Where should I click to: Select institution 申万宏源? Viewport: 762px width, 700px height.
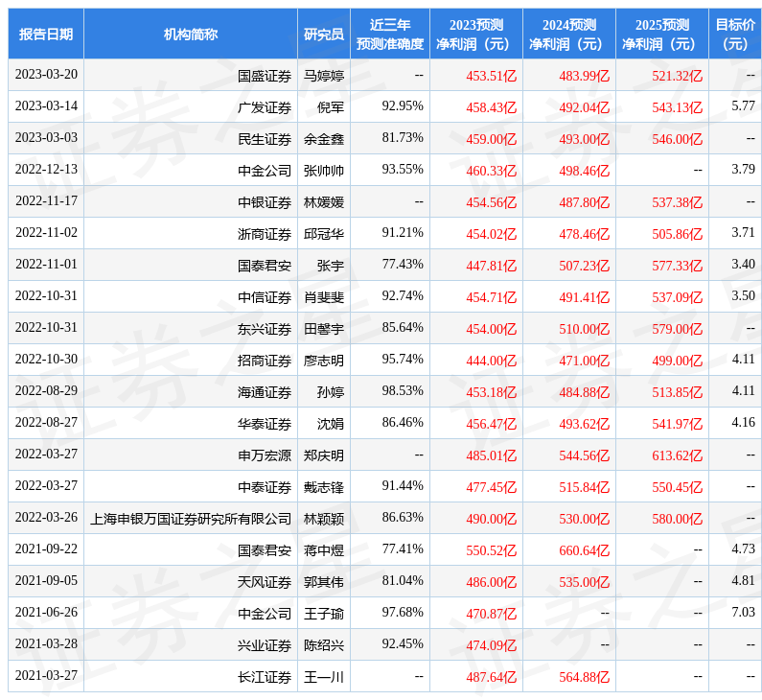tap(265, 455)
